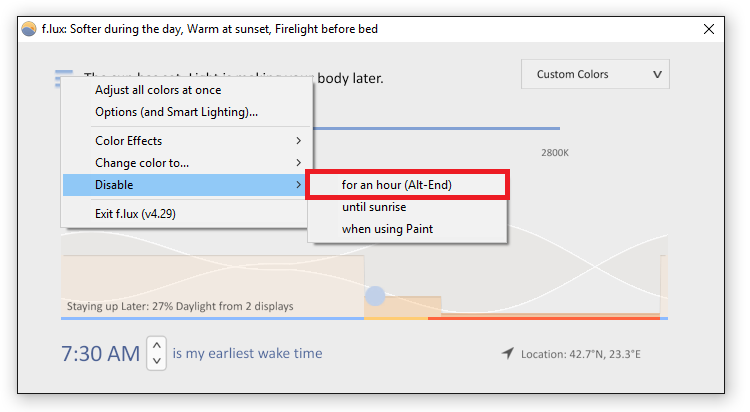Viewport: 750px width, 412px height.
Task: Click the location arrow icon
Action: coord(507,353)
